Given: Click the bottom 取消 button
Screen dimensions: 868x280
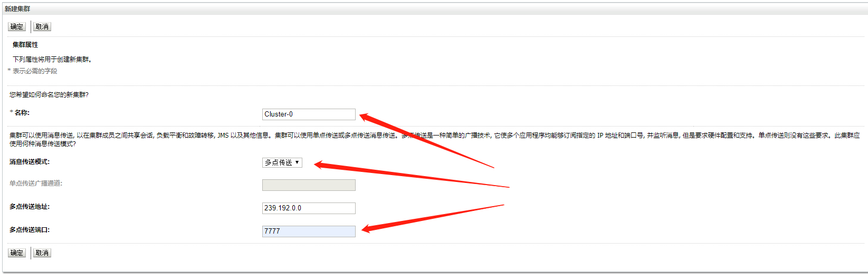Looking at the screenshot, I should point(42,253).
